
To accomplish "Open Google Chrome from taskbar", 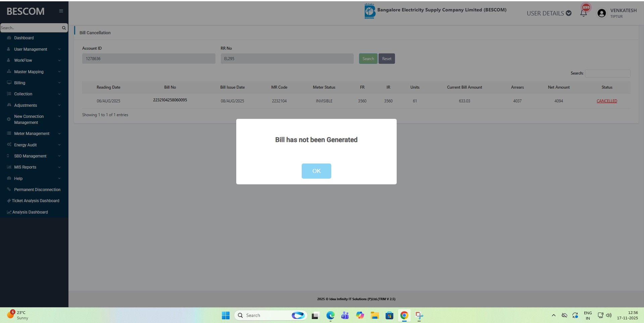I will 404,315.
